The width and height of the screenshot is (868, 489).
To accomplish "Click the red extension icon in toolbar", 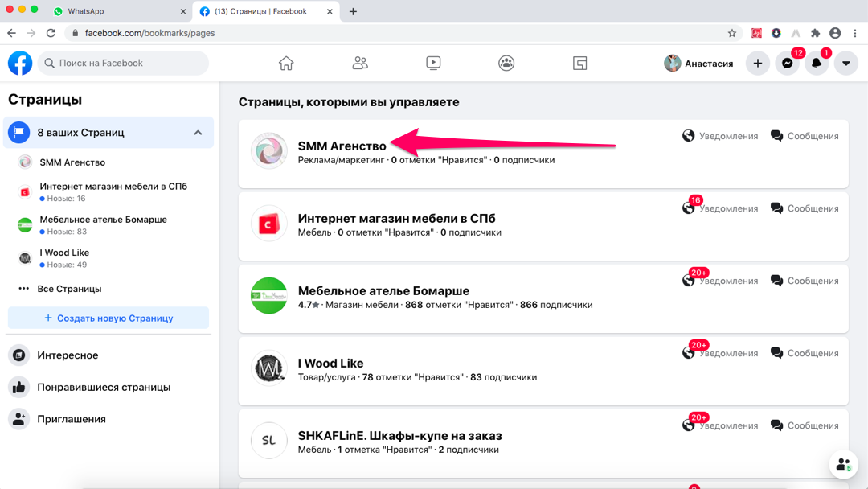I will (x=756, y=33).
